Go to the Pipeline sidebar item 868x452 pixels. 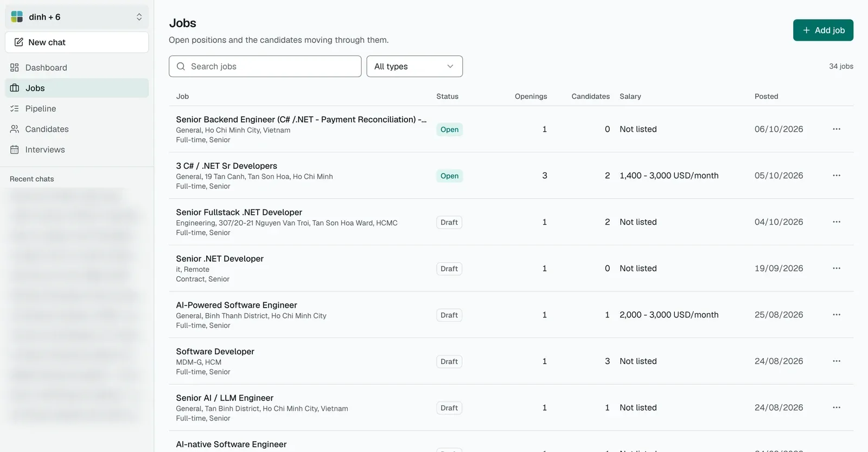coord(77,109)
